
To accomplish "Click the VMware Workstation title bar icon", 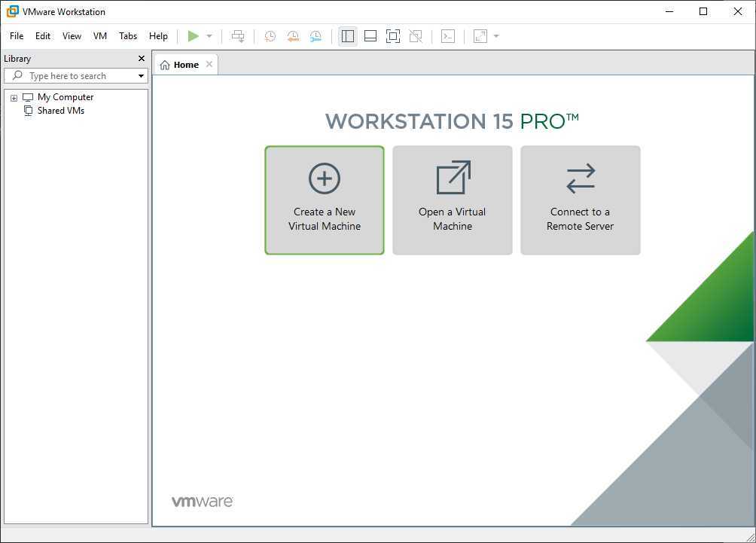I will [x=13, y=11].
